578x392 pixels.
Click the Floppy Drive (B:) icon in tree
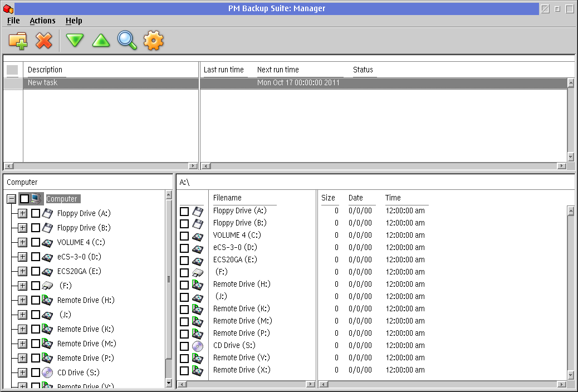[x=47, y=228]
